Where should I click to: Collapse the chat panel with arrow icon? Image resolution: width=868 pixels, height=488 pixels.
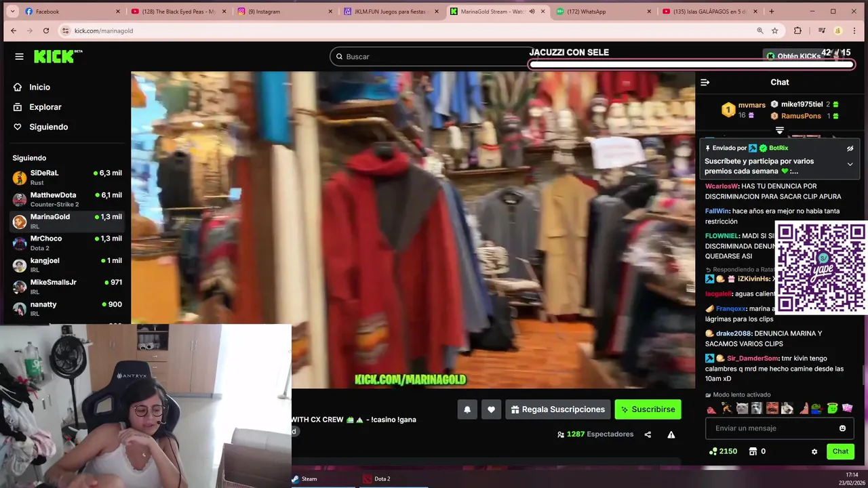705,82
